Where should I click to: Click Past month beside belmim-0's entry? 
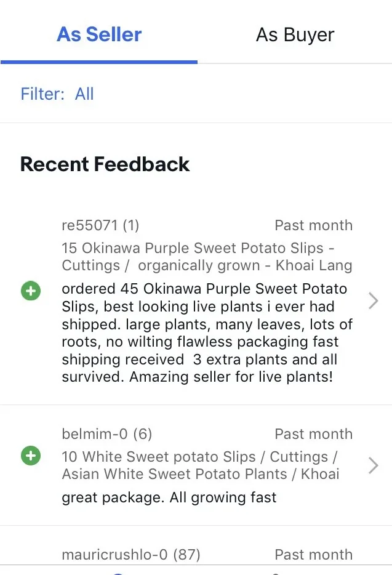tap(313, 434)
